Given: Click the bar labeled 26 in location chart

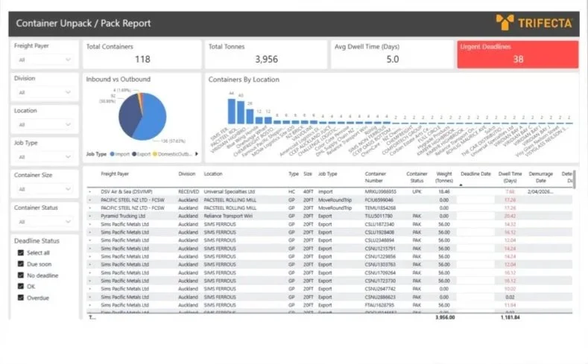Looking at the screenshot, I should (x=250, y=116).
